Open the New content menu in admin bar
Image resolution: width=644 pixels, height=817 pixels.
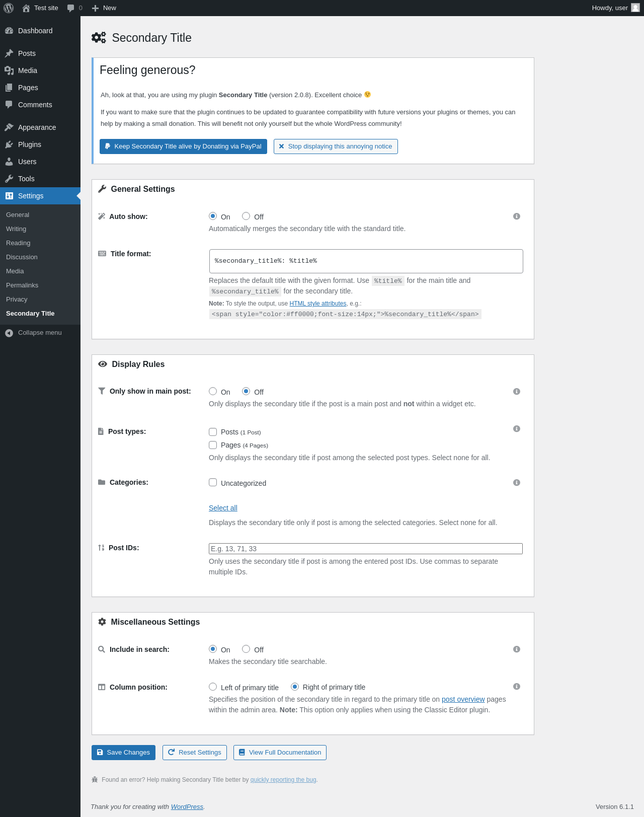tap(104, 8)
